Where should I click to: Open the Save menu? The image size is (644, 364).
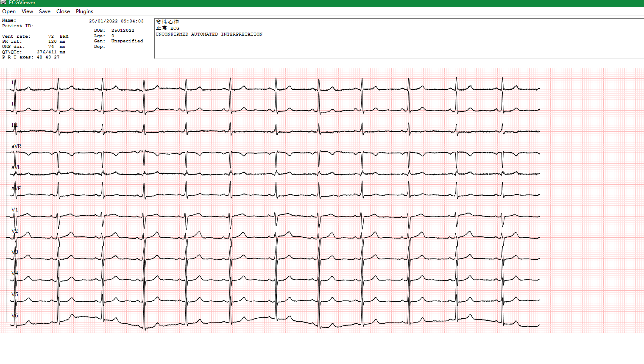(45, 11)
